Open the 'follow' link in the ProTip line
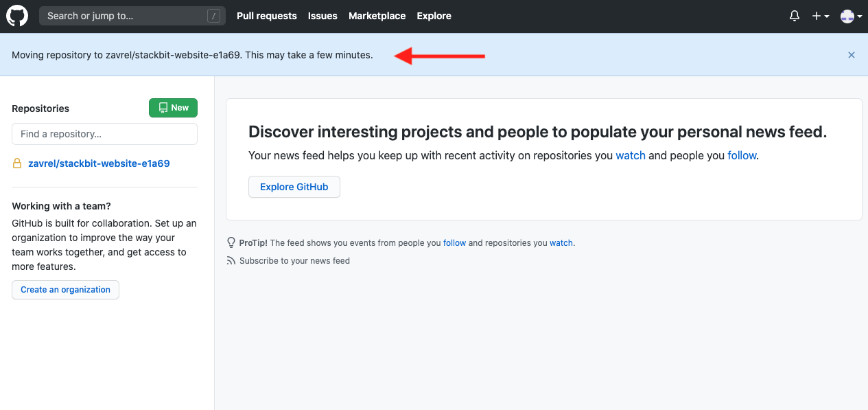 [454, 242]
